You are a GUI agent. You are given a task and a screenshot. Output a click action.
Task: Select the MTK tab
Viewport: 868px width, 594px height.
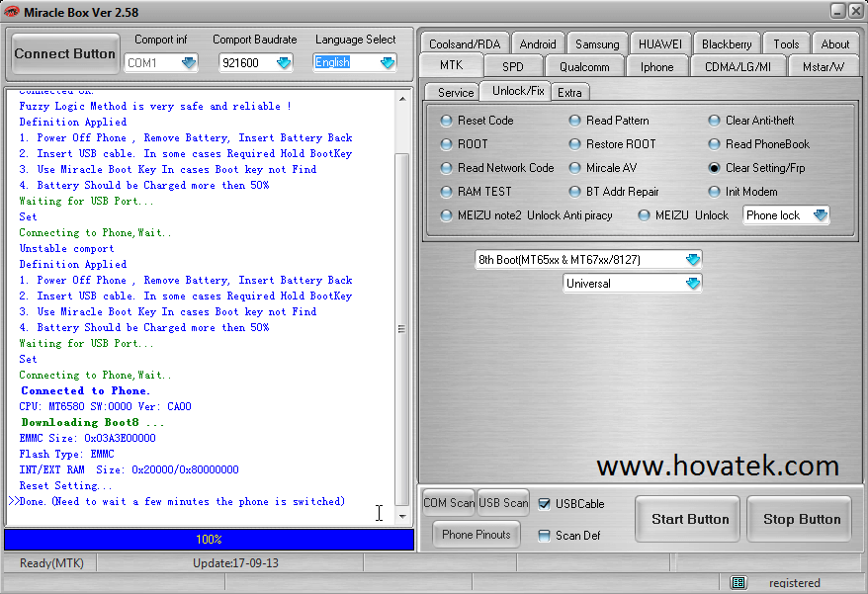coord(451,65)
